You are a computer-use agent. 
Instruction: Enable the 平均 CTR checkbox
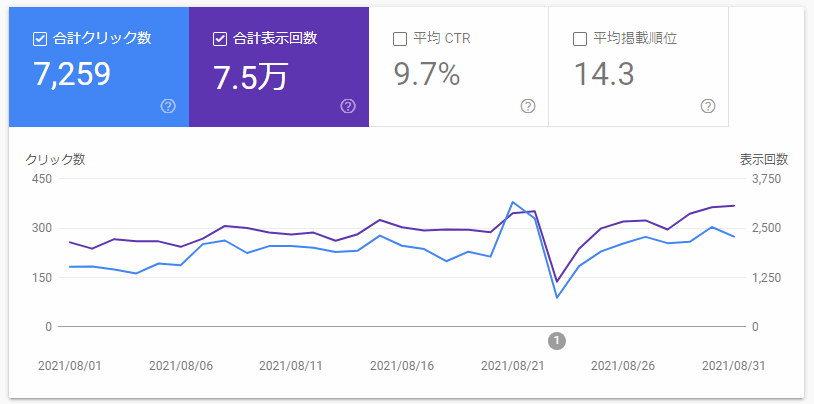coord(400,39)
